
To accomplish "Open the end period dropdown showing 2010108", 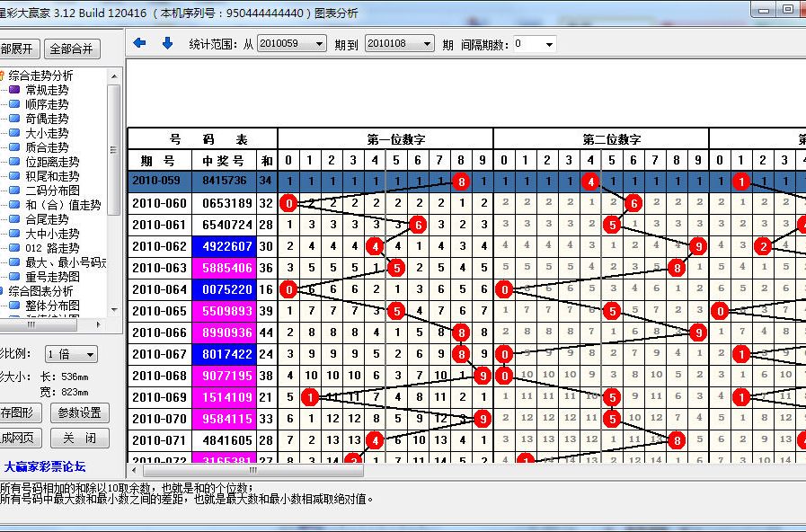I will tap(399, 44).
